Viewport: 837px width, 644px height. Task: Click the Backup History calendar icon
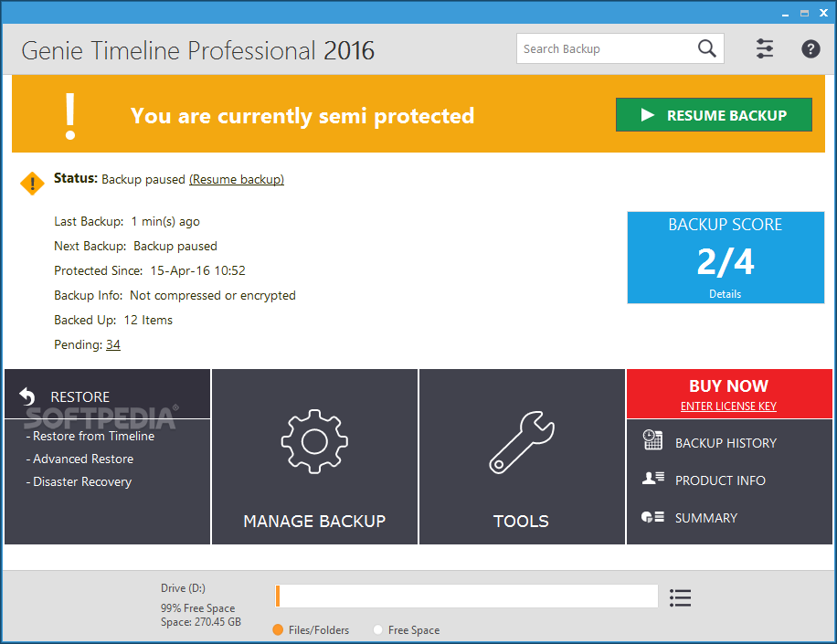point(652,440)
